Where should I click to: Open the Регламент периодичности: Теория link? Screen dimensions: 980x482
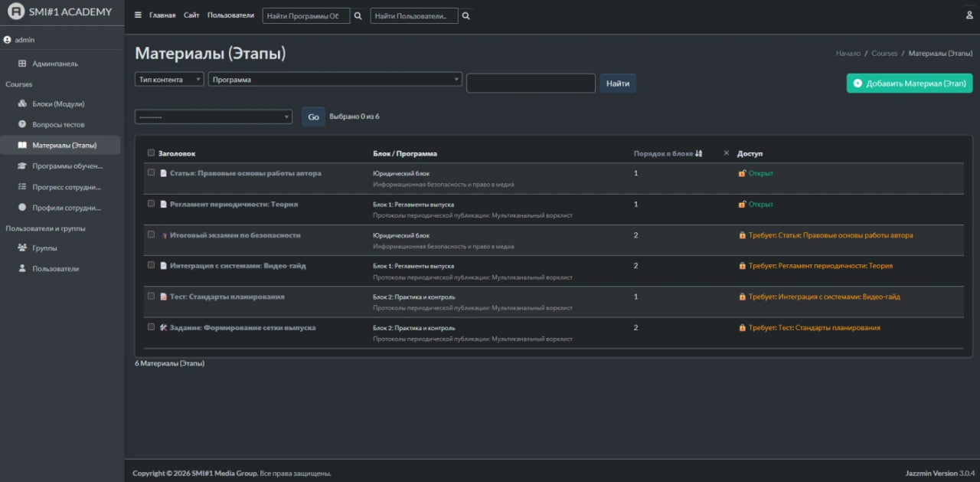point(234,205)
